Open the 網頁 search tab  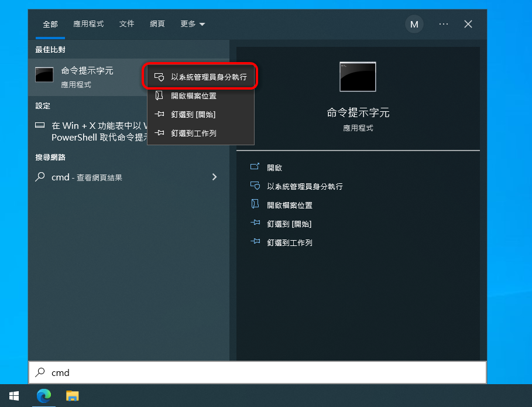(157, 24)
